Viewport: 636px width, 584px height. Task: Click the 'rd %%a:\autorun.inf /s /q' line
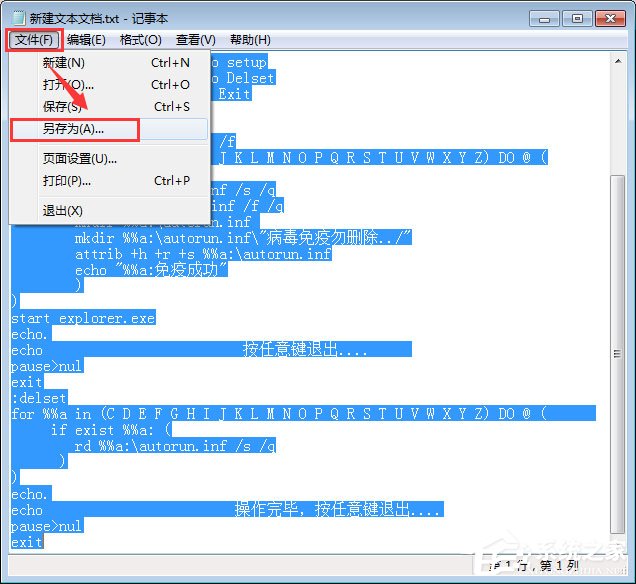(175, 446)
